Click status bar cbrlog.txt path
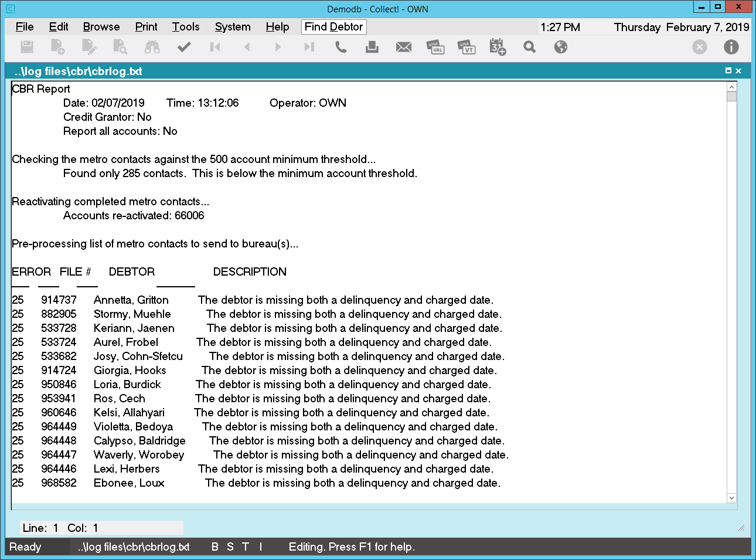 click(134, 547)
